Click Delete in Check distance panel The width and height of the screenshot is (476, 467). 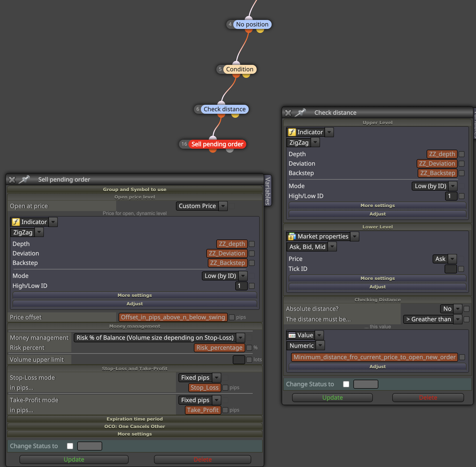[x=428, y=397]
